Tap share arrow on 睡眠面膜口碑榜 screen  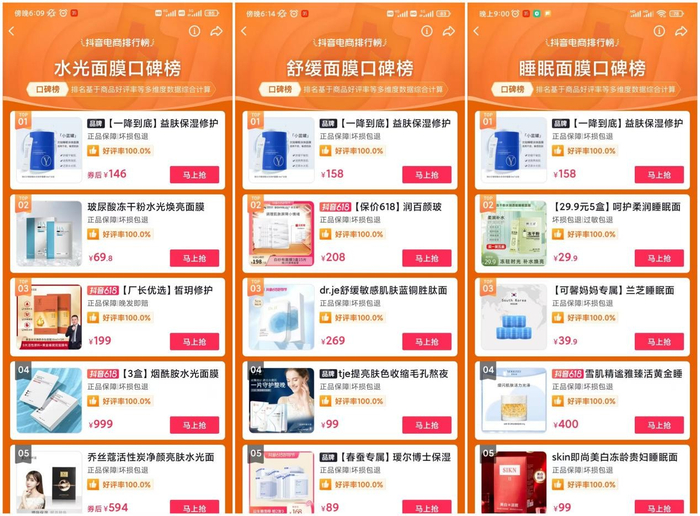pyautogui.click(x=681, y=31)
